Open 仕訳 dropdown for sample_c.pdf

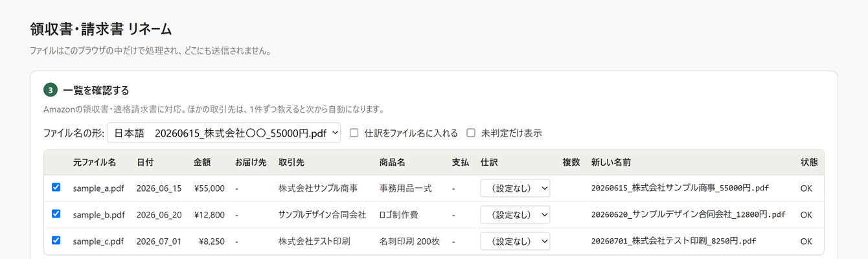point(515,241)
